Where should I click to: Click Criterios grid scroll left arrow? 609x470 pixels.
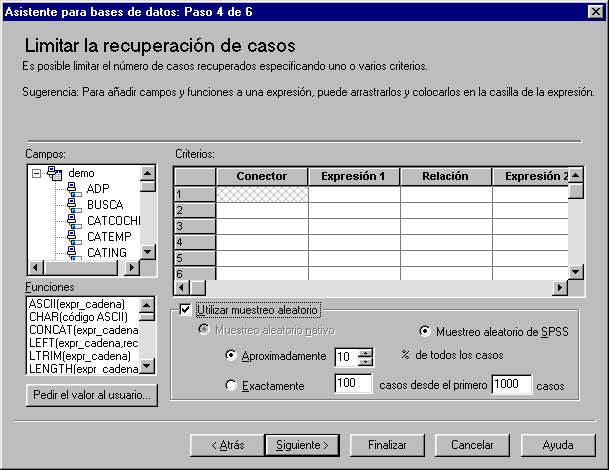(181, 288)
